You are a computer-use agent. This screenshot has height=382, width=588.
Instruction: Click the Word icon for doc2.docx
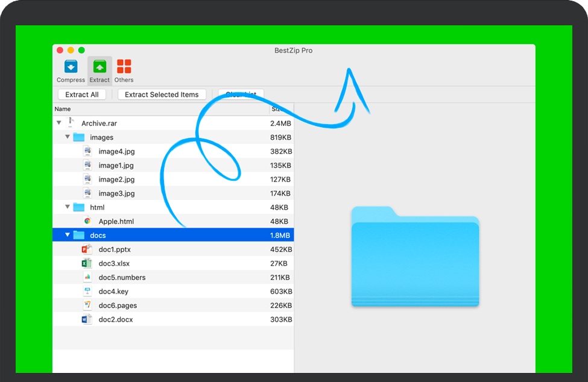pos(87,319)
